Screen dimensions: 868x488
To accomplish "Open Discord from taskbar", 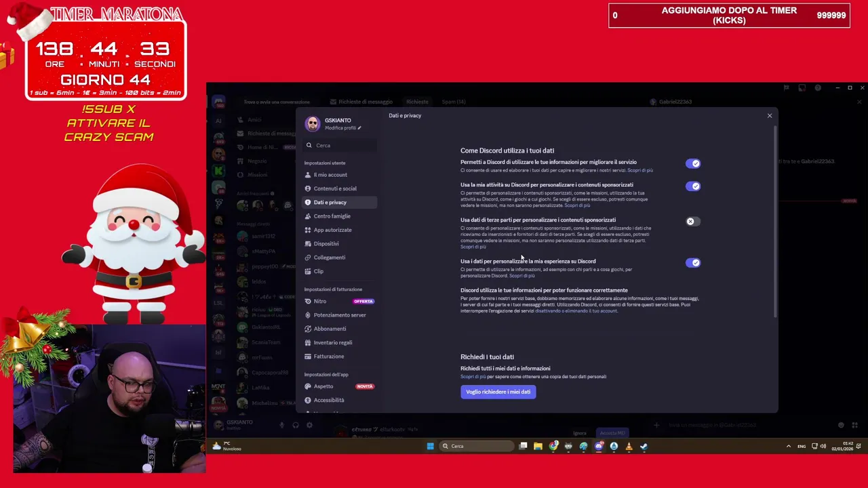I will (x=599, y=446).
